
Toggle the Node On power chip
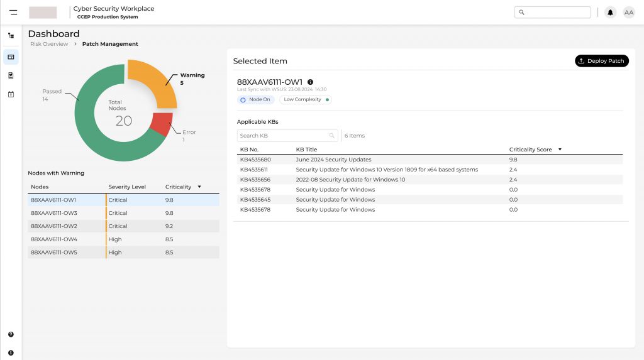point(256,100)
